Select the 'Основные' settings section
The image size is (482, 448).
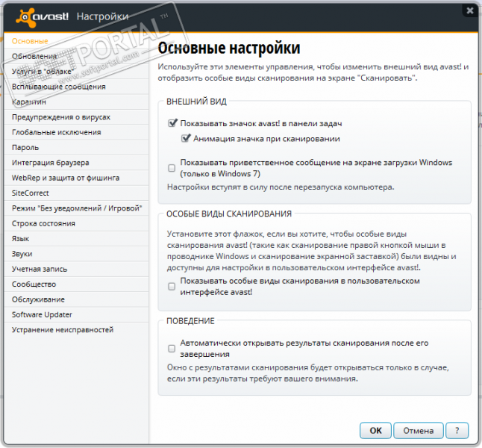[x=76, y=41]
